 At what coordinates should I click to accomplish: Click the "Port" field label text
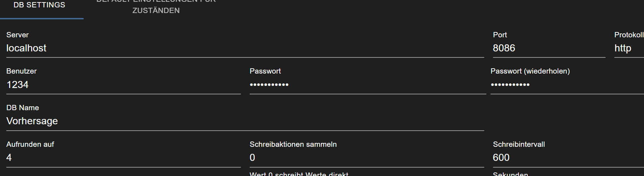500,35
